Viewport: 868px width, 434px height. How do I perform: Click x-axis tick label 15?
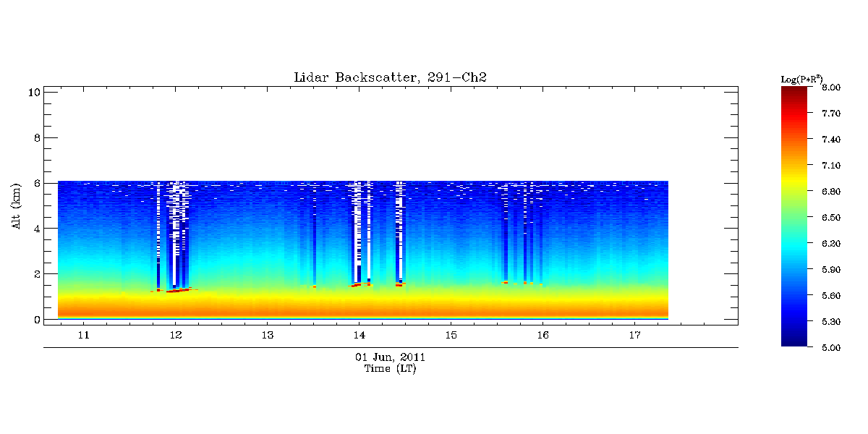(x=451, y=335)
